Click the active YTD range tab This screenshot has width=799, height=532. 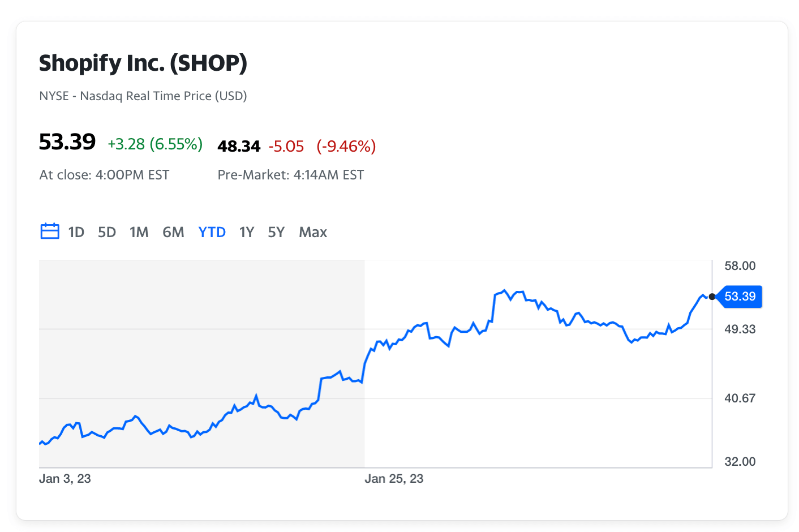click(x=212, y=232)
